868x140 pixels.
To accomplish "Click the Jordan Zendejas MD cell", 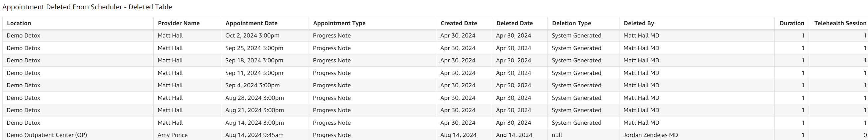I will pos(650,135).
